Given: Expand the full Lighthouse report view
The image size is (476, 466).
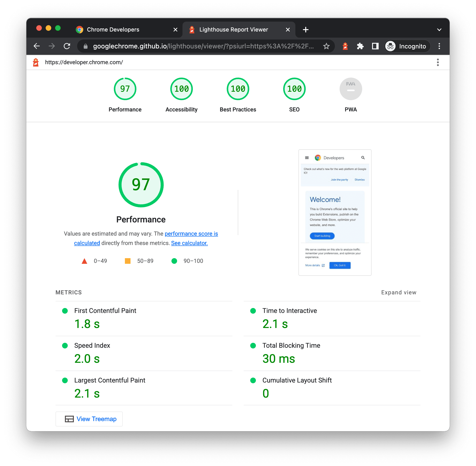Looking at the screenshot, I should pyautogui.click(x=399, y=292).
